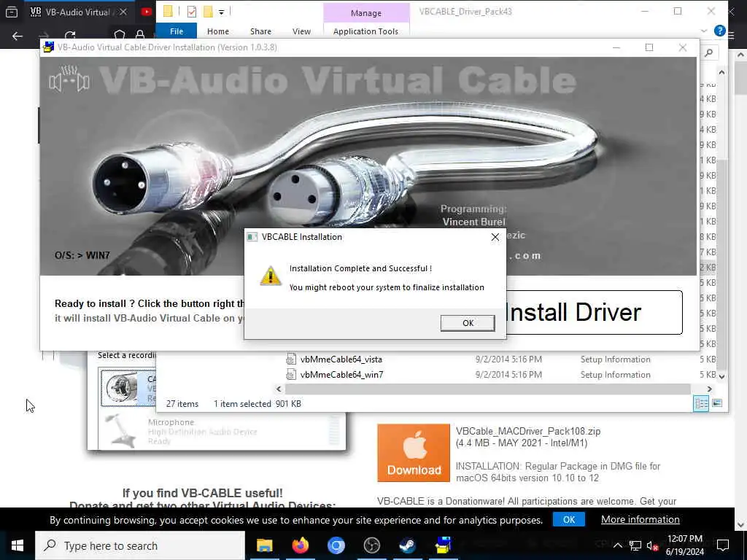Switch File Explorer to details view icon
Viewport: 747px width, 560px height.
point(701,403)
